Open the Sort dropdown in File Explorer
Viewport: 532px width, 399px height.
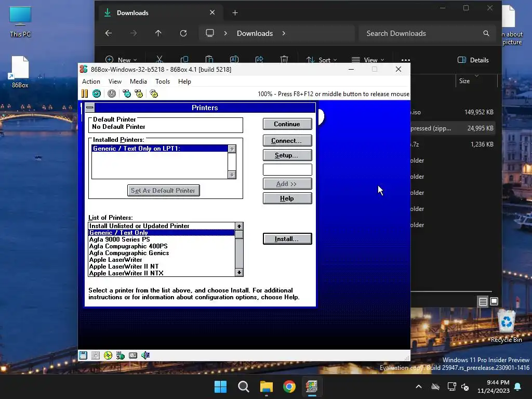[322, 60]
